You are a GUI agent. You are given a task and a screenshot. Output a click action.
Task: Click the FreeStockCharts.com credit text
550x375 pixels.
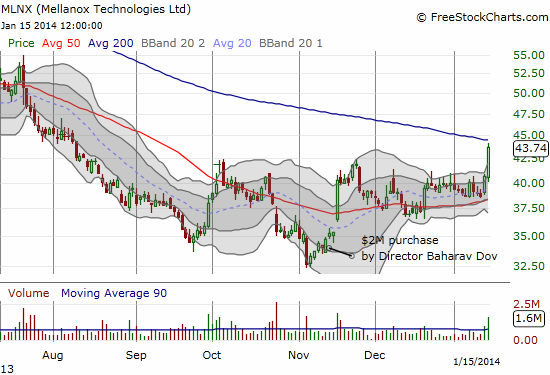pos(482,17)
